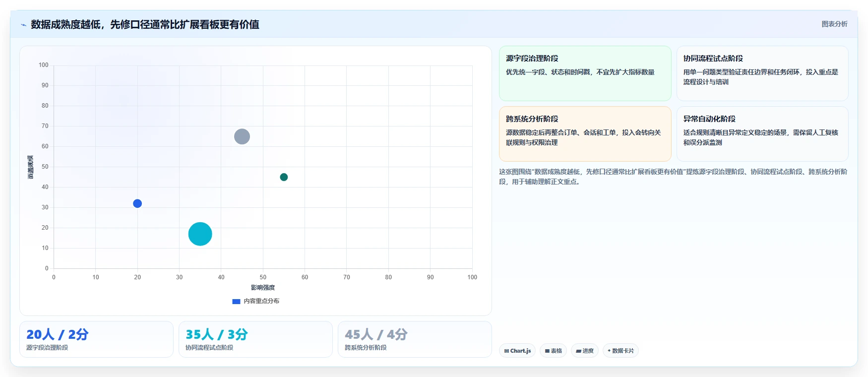Open the 源字段治理阶段 description card
The width and height of the screenshot is (868, 377).
(x=585, y=73)
